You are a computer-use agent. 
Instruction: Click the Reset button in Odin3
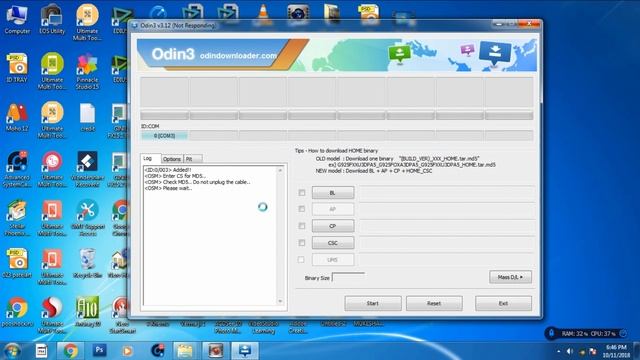(x=434, y=303)
